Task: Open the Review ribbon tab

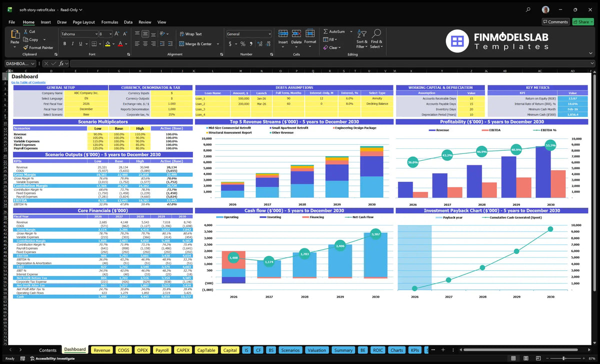Action: pyautogui.click(x=144, y=22)
